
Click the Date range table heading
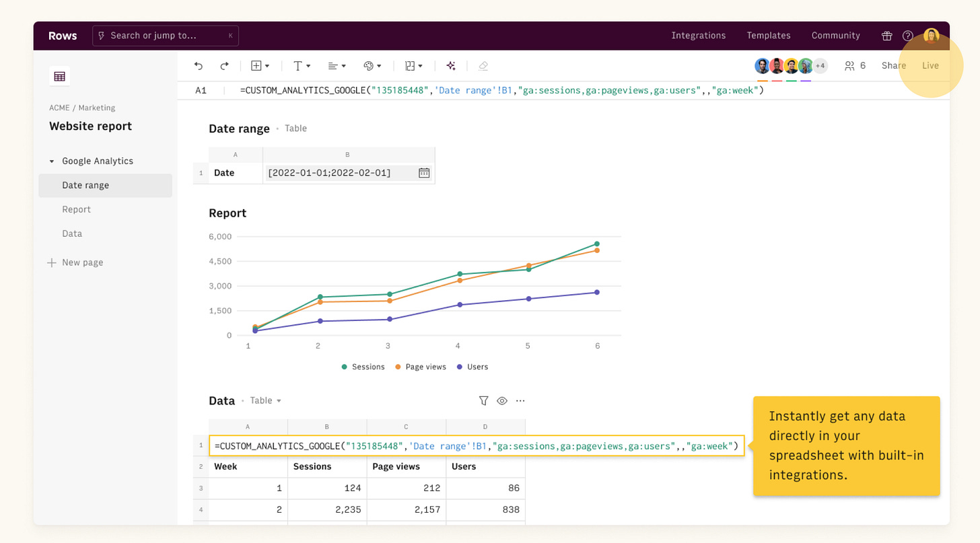click(239, 129)
